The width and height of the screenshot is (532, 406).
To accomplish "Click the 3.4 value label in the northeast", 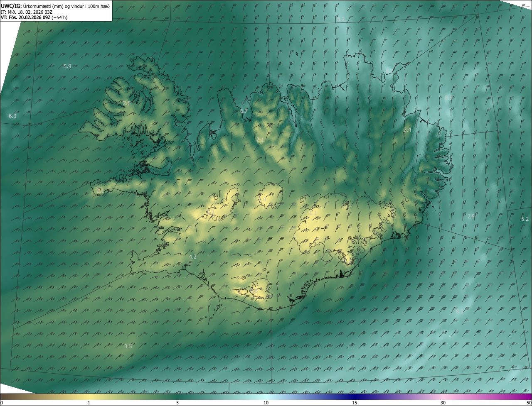I will click(407, 130).
